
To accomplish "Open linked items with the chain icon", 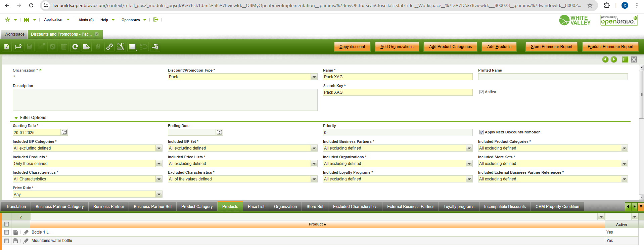I will coord(109,47).
